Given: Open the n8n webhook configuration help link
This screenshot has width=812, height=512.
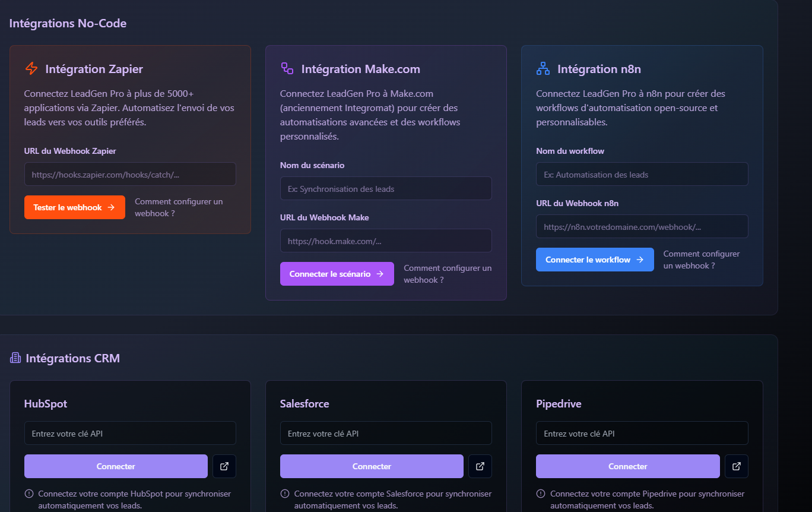Looking at the screenshot, I should [x=702, y=260].
